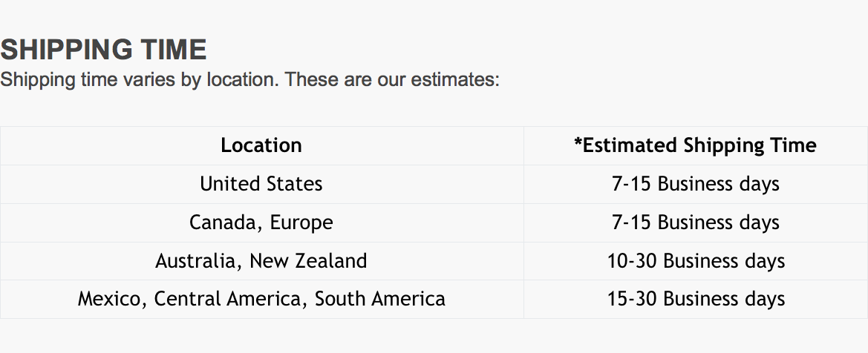Click the United States table cell
This screenshot has width=868, height=353.
(261, 184)
